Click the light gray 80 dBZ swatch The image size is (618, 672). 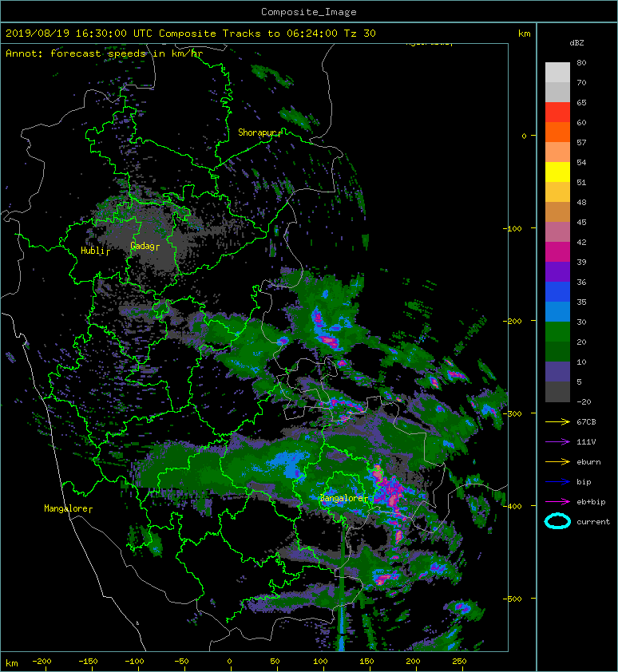click(557, 72)
